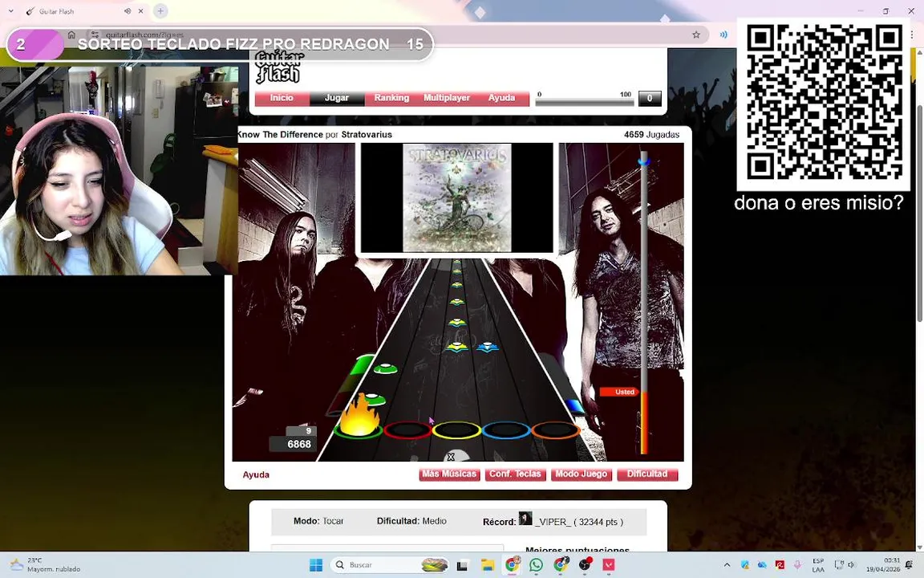Viewport: 924px width, 578px height.
Task: Click the microphone tray icon
Action: [x=797, y=565]
